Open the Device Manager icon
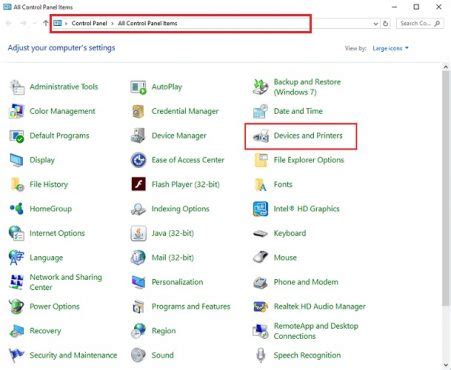The width and height of the screenshot is (451, 370). click(x=138, y=136)
